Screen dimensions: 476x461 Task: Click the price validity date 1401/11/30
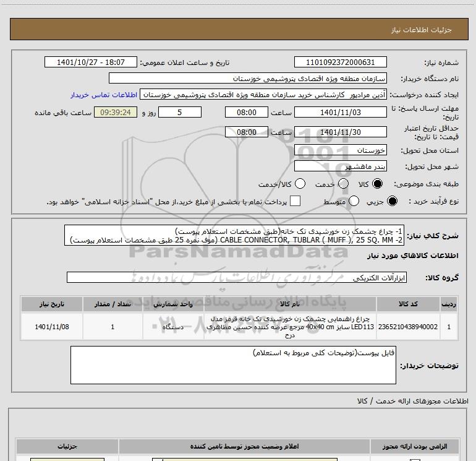click(340, 132)
